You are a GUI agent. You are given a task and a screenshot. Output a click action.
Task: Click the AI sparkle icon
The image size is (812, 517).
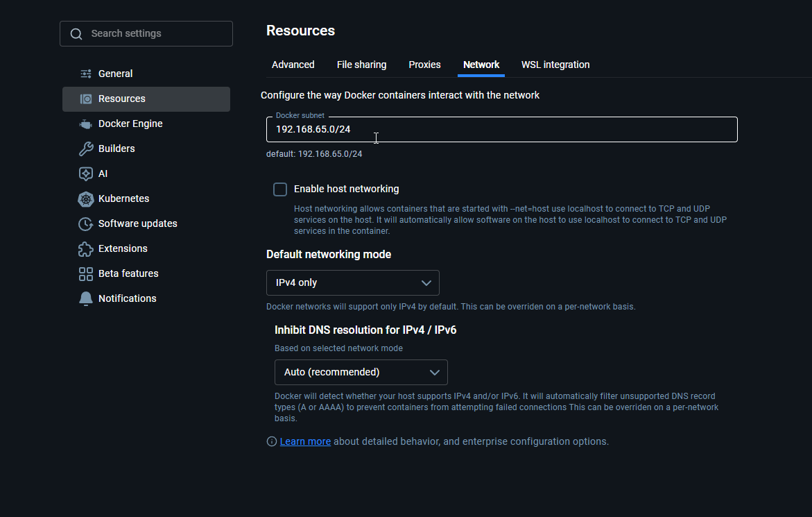[x=86, y=173]
